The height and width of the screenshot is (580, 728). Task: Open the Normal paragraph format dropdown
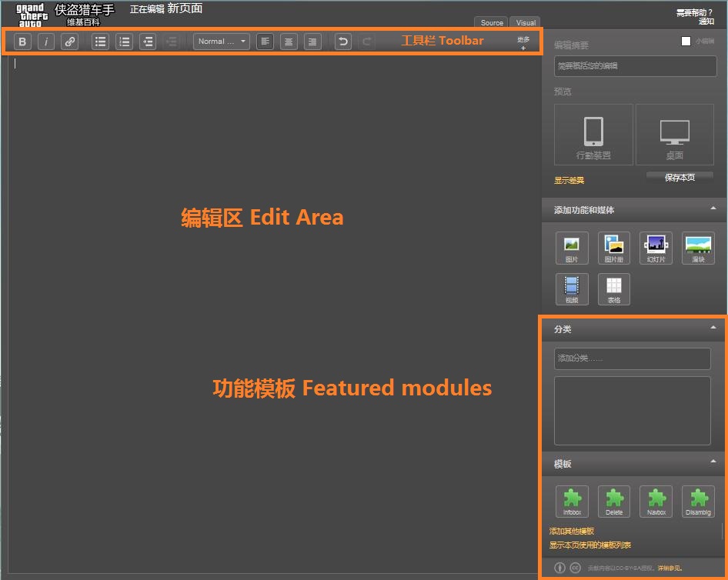[x=222, y=42]
